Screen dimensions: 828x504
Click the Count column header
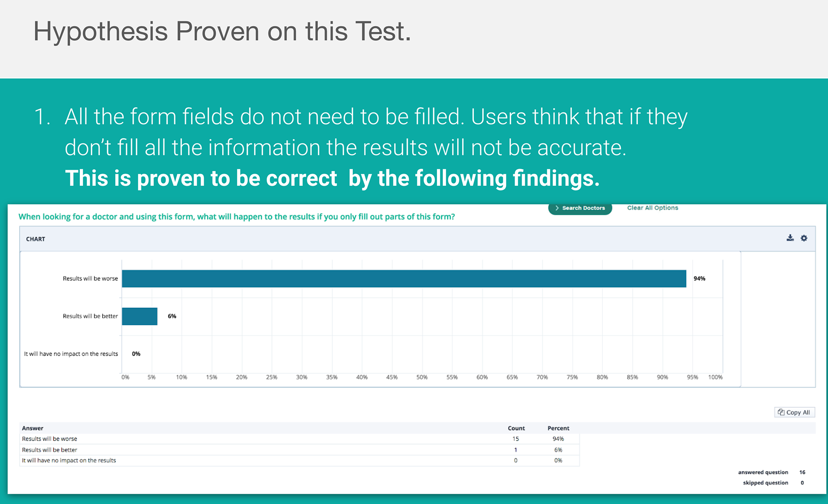(516, 428)
